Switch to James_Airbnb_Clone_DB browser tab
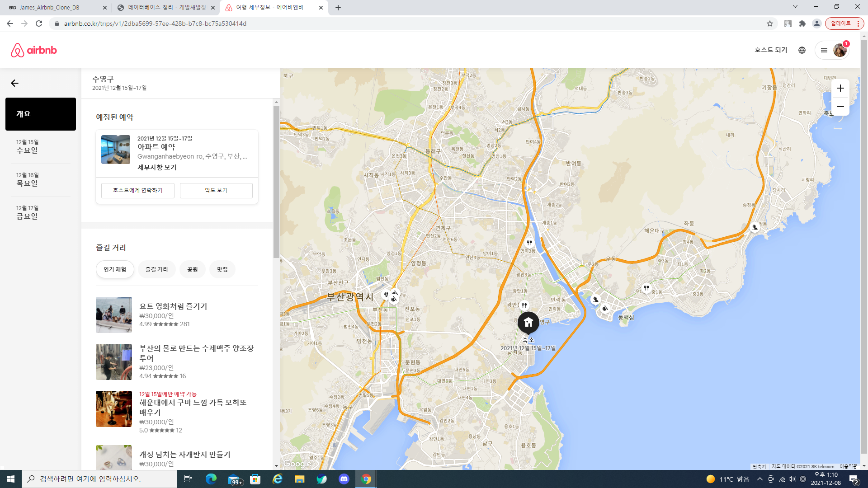 pos(50,8)
